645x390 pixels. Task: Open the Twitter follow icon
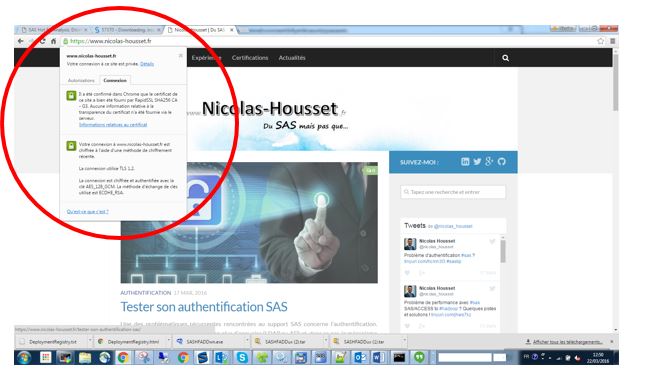click(x=477, y=162)
